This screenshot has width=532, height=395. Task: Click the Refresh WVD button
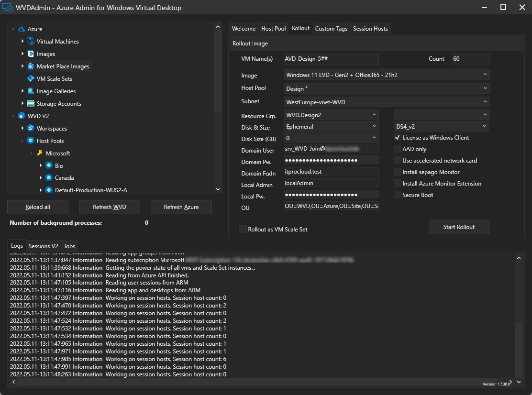pyautogui.click(x=109, y=207)
